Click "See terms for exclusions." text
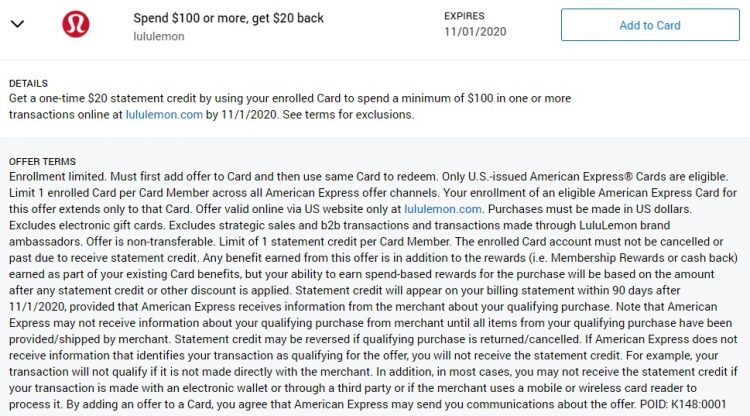 tap(348, 115)
